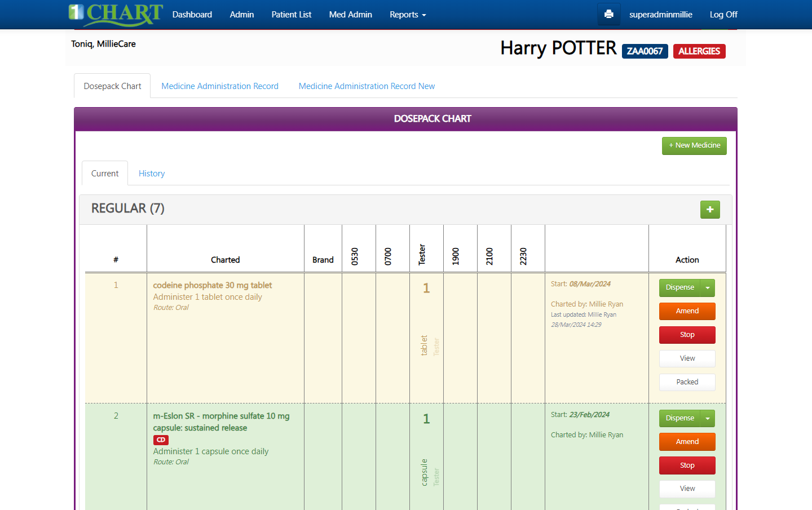The image size is (812, 510).
Task: Click the ZAA0067 patient ID badge
Action: [x=645, y=51]
